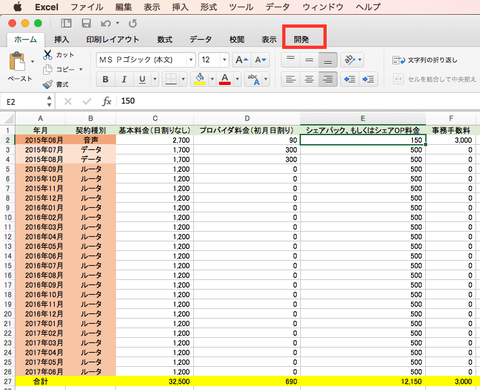
Task: Toggle bold formatting
Action: coord(106,79)
